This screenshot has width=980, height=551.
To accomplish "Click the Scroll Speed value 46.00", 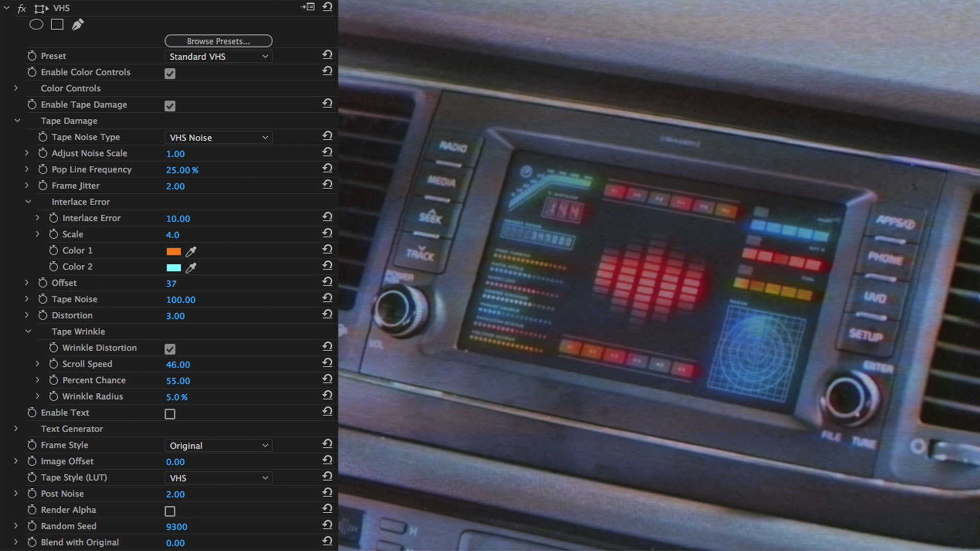I will click(x=178, y=365).
